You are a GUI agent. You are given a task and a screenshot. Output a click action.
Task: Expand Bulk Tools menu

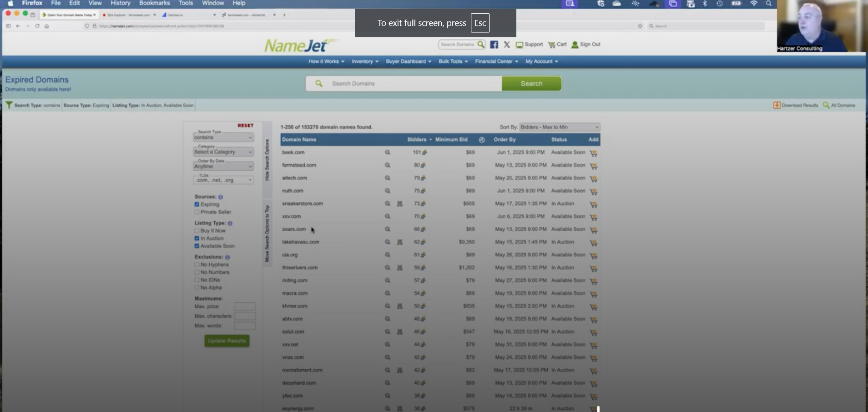(453, 61)
